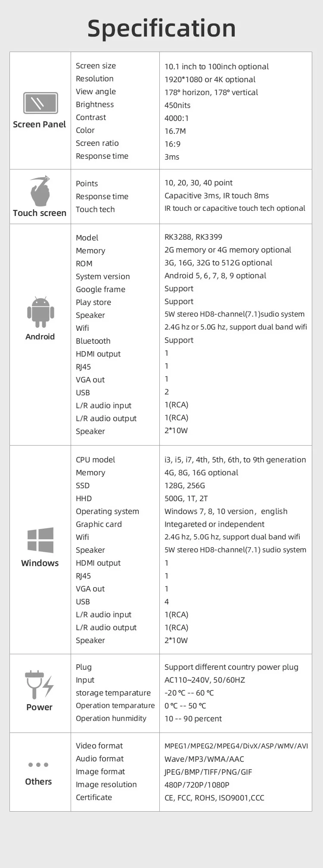Click the Android robot icon
The image size is (323, 868).
pyautogui.click(x=40, y=312)
